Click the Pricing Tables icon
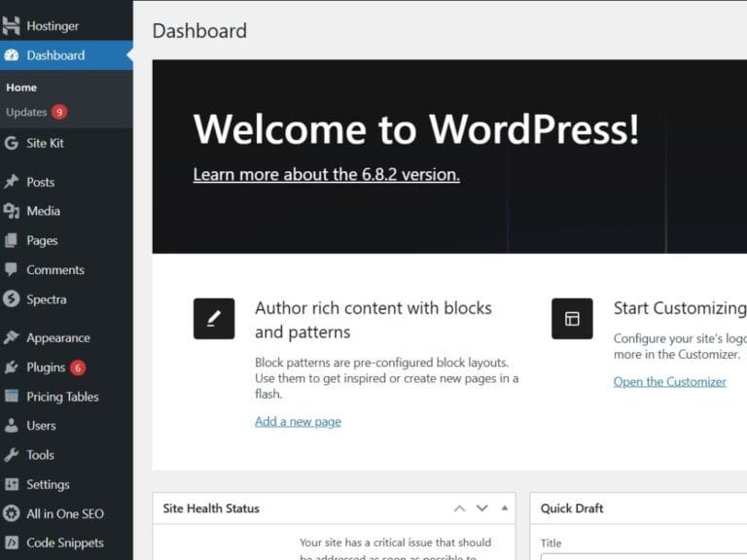 coord(11,397)
